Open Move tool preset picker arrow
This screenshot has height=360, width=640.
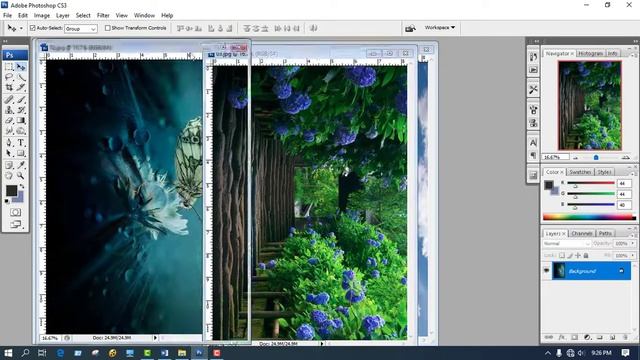coord(21,29)
